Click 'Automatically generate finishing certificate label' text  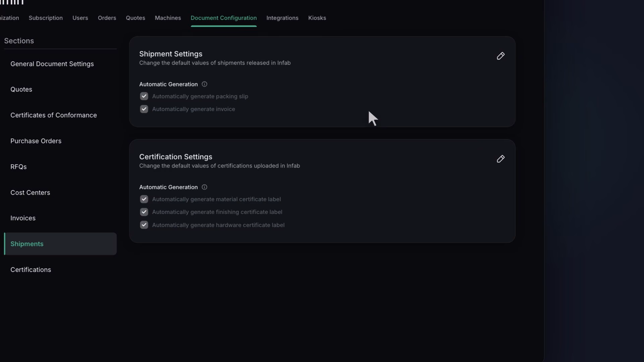pyautogui.click(x=217, y=212)
